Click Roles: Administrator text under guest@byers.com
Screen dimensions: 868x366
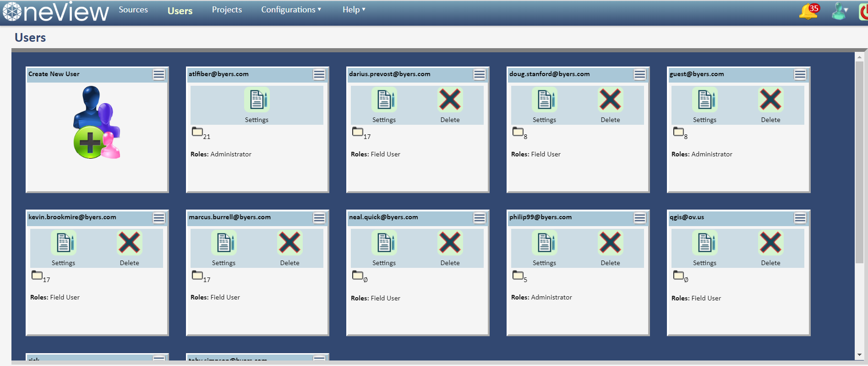[702, 154]
